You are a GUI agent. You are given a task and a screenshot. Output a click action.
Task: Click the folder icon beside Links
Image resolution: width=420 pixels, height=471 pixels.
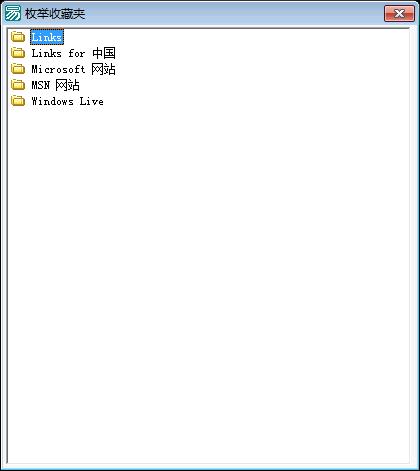(18, 37)
